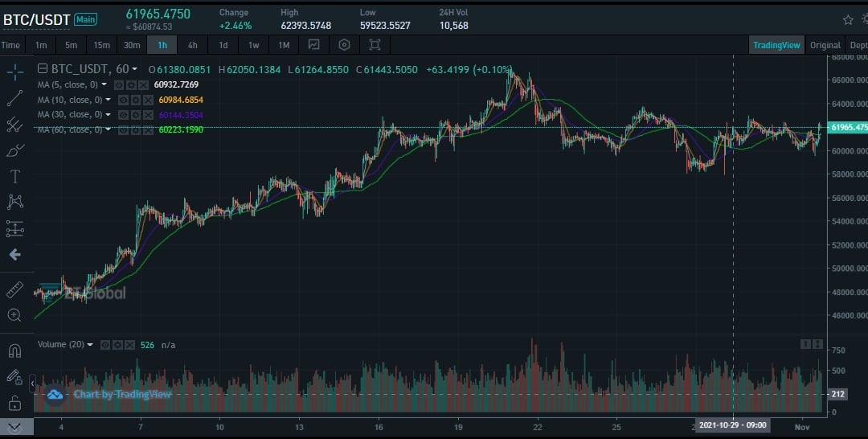This screenshot has width=868, height=439.
Task: Move volume pane up arrow button
Action: pos(806,344)
